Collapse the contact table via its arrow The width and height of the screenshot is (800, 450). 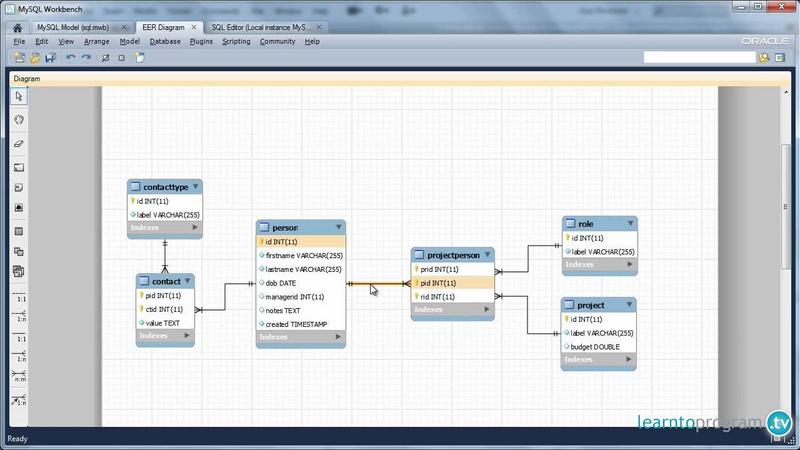[x=188, y=281]
